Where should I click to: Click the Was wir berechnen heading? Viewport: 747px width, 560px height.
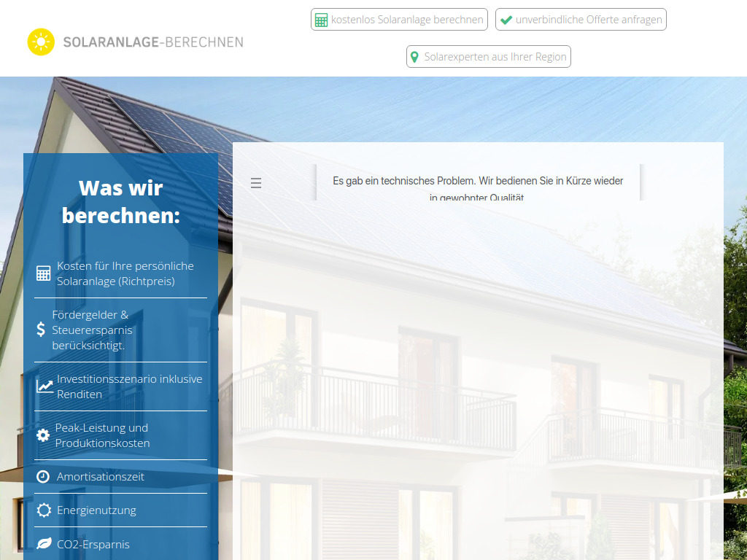point(120,201)
